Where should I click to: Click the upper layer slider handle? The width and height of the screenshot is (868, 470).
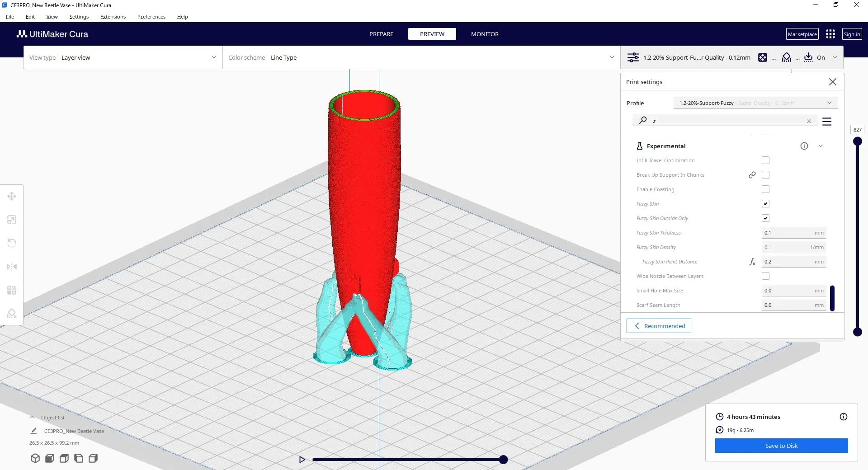coord(857,141)
